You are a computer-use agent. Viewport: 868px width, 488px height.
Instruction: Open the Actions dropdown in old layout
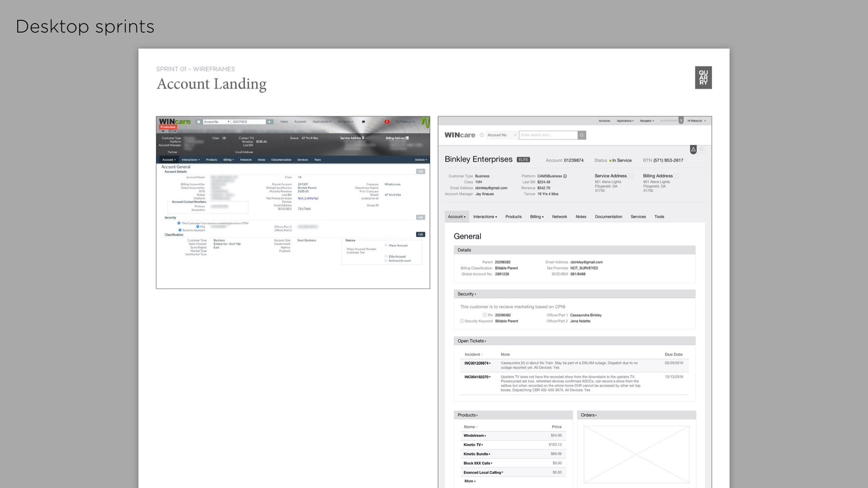tap(420, 160)
